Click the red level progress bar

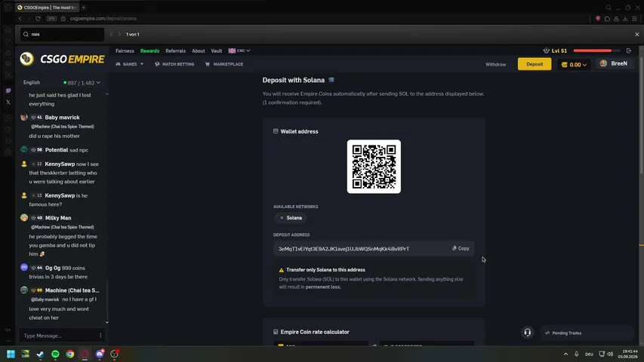coord(596,51)
